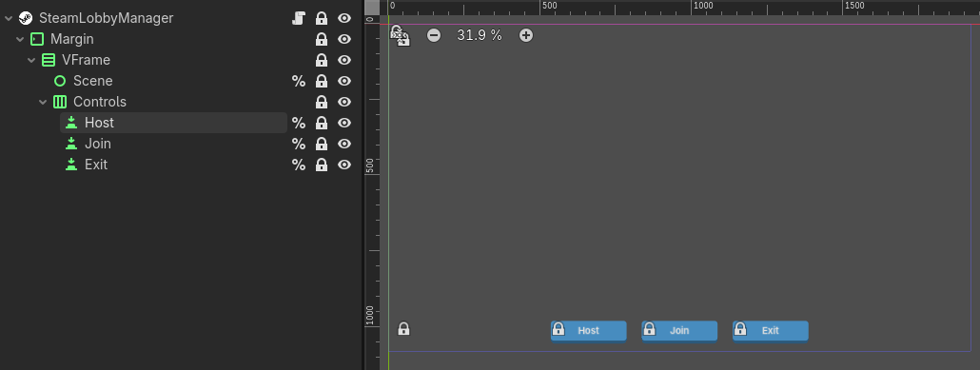Select the Host button in the viewport
The width and height of the screenshot is (980, 370).
coord(588,331)
